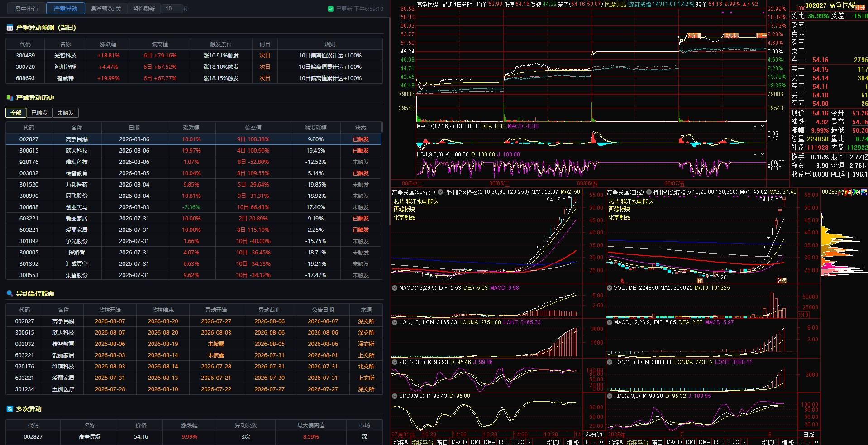Image resolution: width=868 pixels, height=445 pixels.
Task: Expand more indicators arrow after TRIX (60分钟)
Action: pos(528,442)
